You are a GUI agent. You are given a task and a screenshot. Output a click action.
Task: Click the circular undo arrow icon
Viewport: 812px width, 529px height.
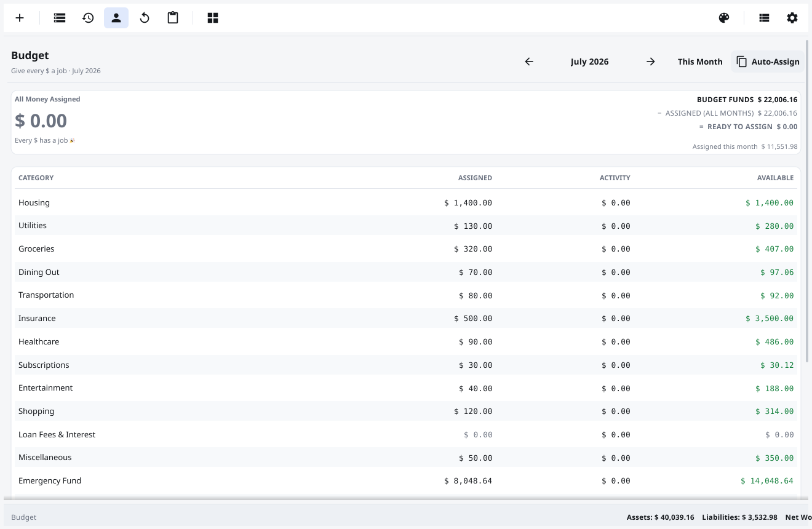coord(145,18)
